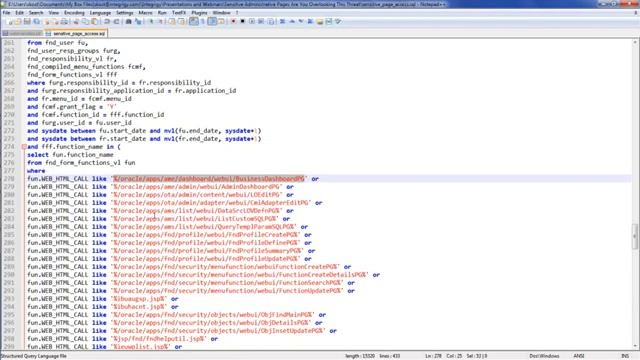Click line 279 AdminDashboardPG string
The width and height of the screenshot is (640, 360).
pyautogui.click(x=196, y=187)
